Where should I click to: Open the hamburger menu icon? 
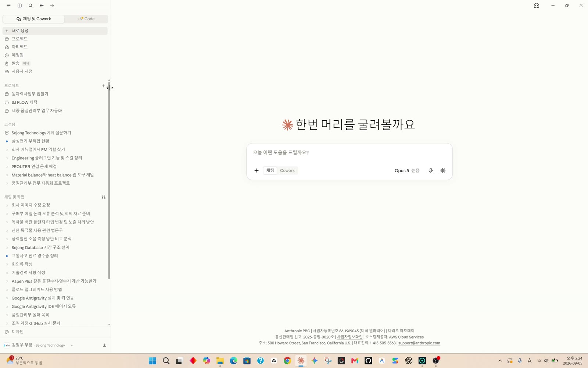click(x=8, y=6)
